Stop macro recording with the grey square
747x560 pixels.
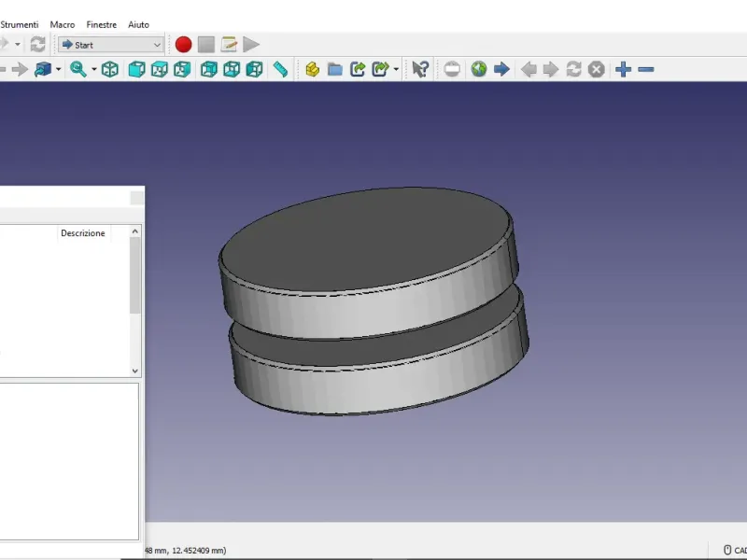pyautogui.click(x=206, y=45)
